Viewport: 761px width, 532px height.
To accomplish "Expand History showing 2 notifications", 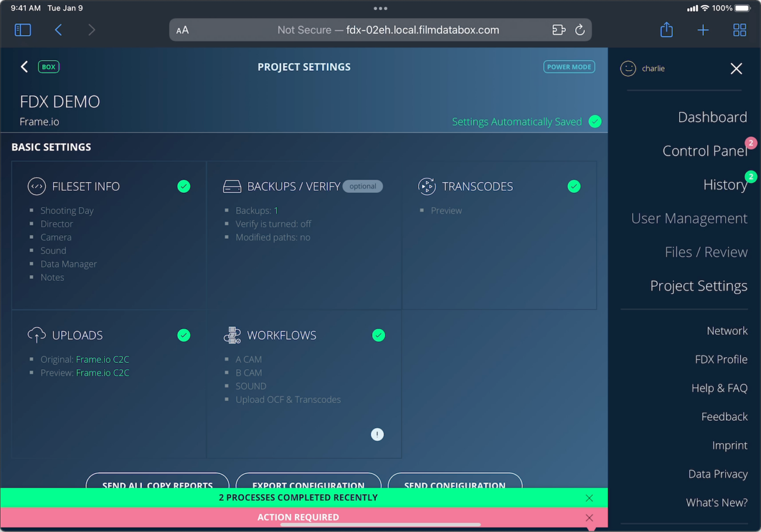I will [x=726, y=184].
